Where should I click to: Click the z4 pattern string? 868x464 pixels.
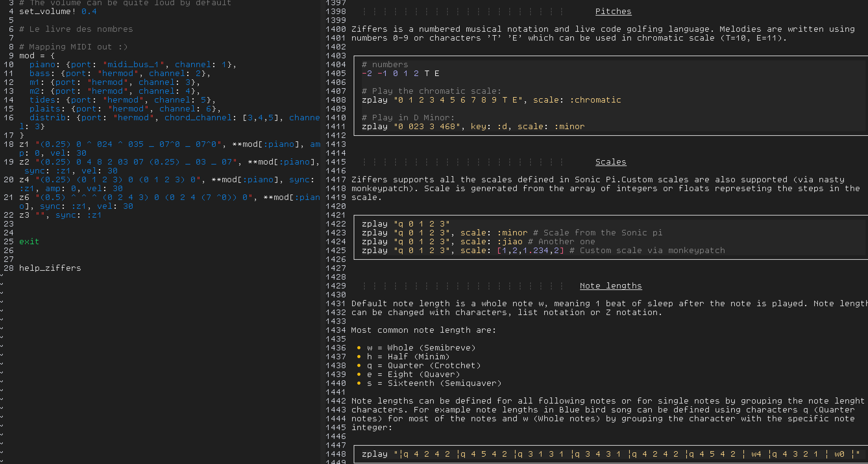[x=118, y=180]
